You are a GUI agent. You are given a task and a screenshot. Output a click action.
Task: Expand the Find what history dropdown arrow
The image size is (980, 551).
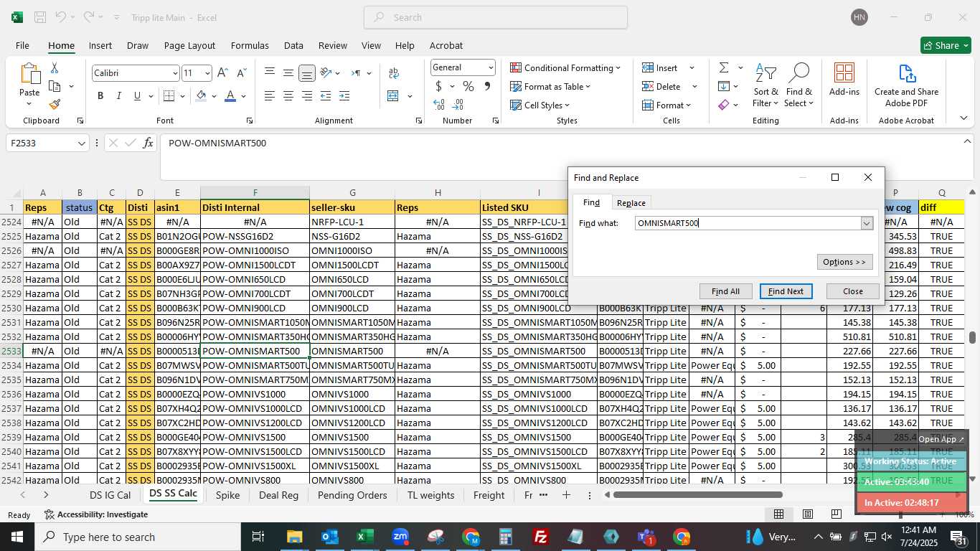(x=867, y=223)
